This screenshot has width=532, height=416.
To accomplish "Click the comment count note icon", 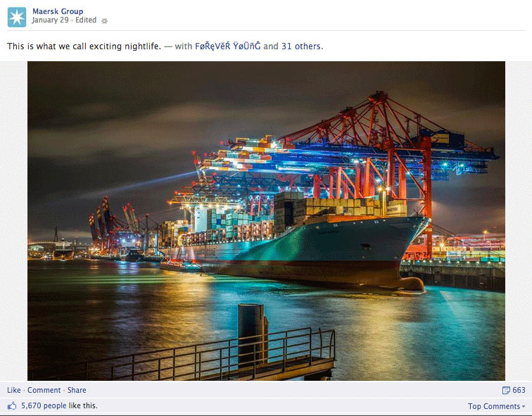I will click(506, 390).
